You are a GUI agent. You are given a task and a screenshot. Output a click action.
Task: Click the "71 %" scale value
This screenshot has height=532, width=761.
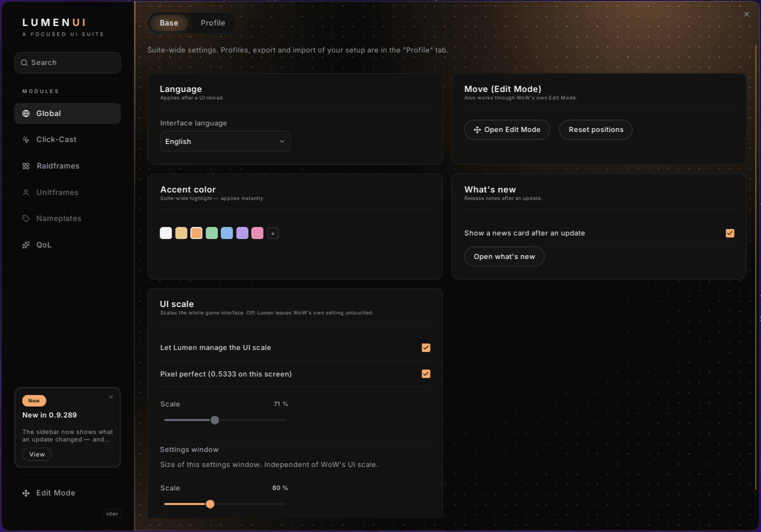(x=281, y=404)
